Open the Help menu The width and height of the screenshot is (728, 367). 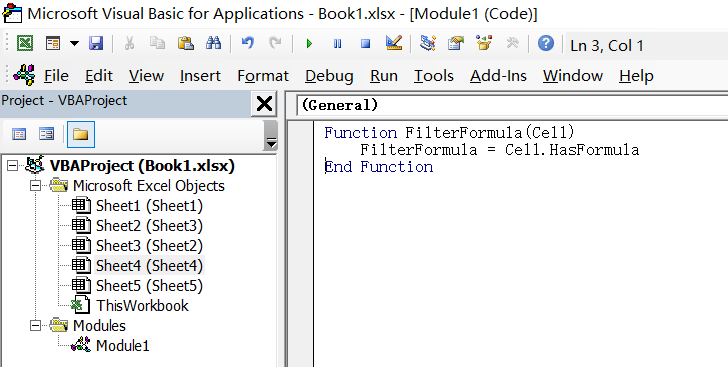click(x=636, y=75)
